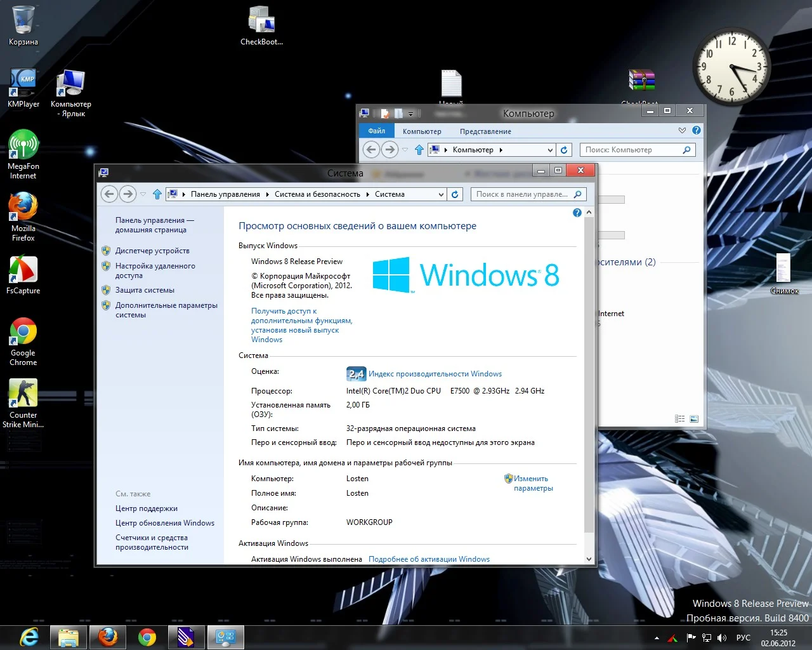Click the Защита системы link
This screenshot has width=812, height=650.
(145, 290)
